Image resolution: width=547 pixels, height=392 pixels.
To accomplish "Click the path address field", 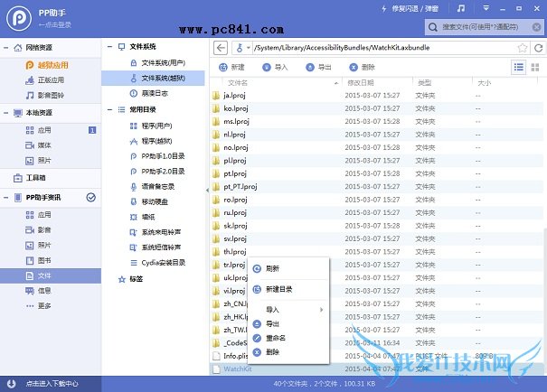I will click(383, 48).
